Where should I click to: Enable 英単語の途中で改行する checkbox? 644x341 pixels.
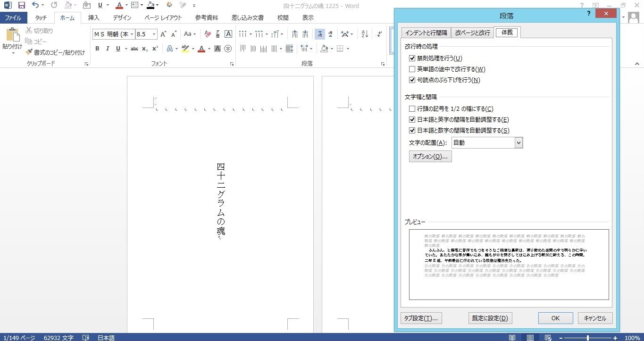pyautogui.click(x=412, y=69)
